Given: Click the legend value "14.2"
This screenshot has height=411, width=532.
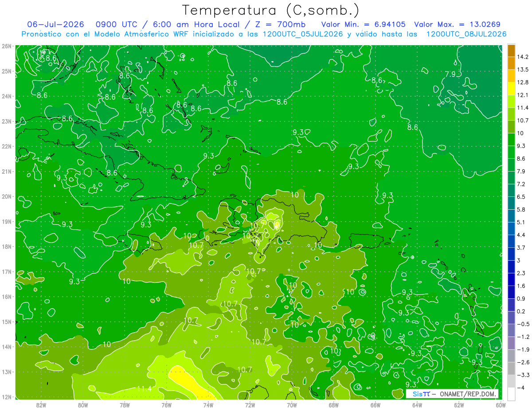Looking at the screenshot, I should coord(522,57).
